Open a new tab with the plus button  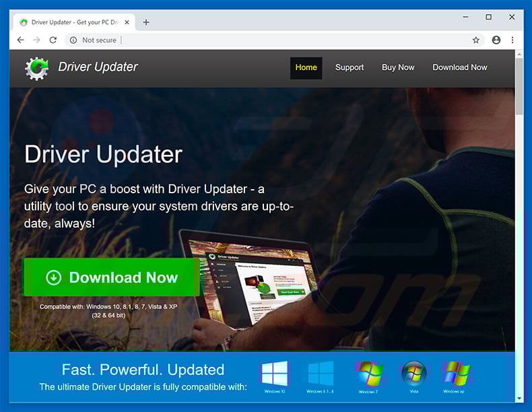(146, 22)
